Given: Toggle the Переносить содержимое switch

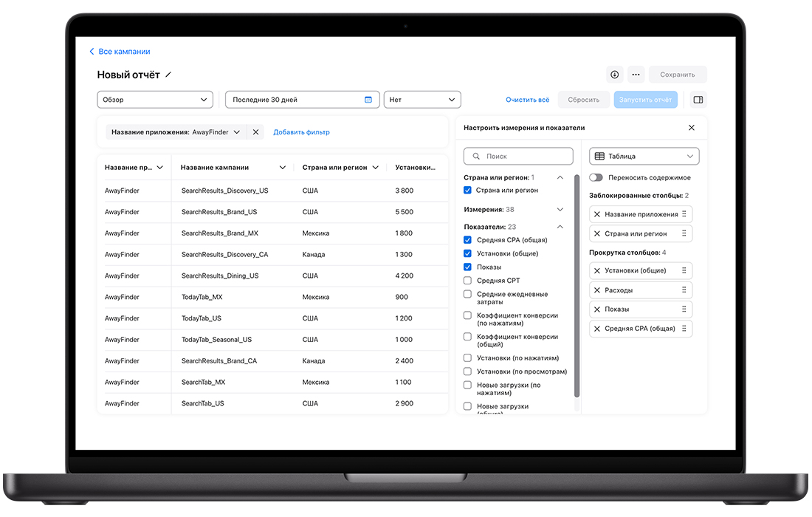Looking at the screenshot, I should pyautogui.click(x=596, y=177).
